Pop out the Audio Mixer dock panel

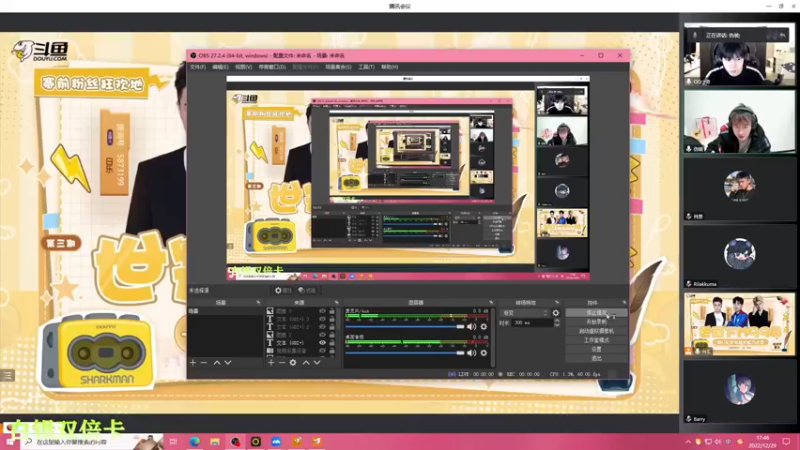pyautogui.click(x=491, y=303)
